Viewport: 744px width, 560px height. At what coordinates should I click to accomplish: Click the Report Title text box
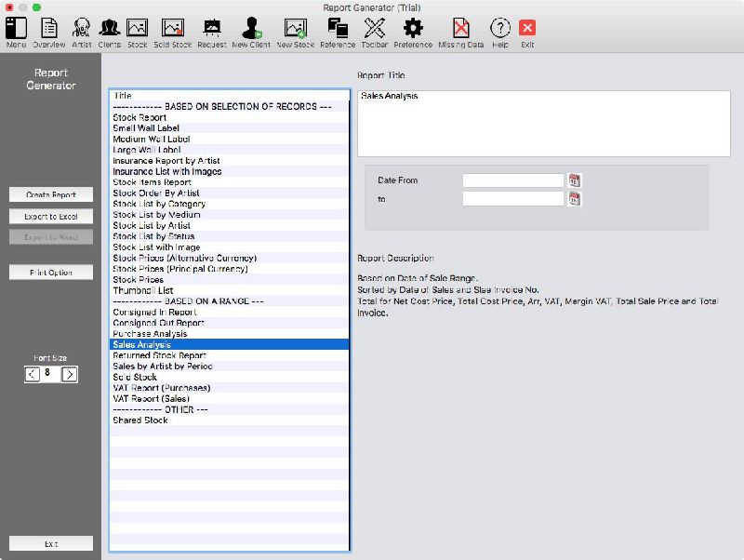click(544, 124)
